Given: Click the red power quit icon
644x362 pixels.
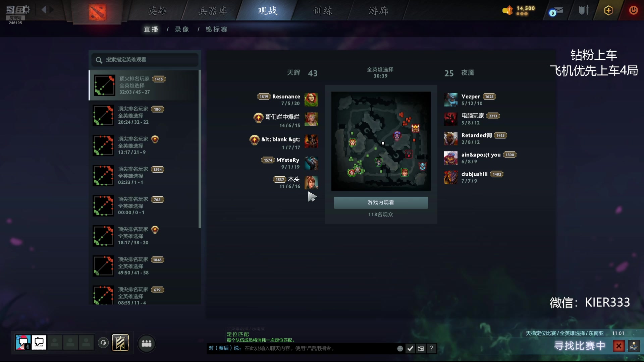Looking at the screenshot, I should pyautogui.click(x=633, y=10).
